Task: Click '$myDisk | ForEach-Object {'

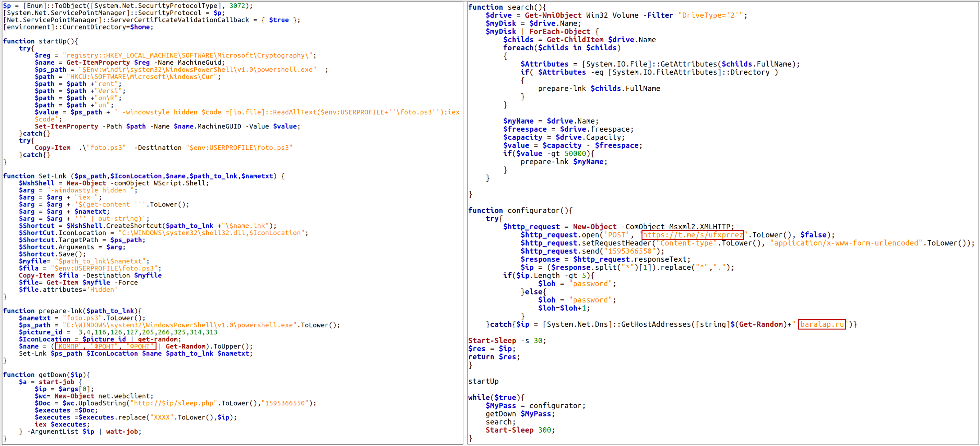Action: (542, 32)
